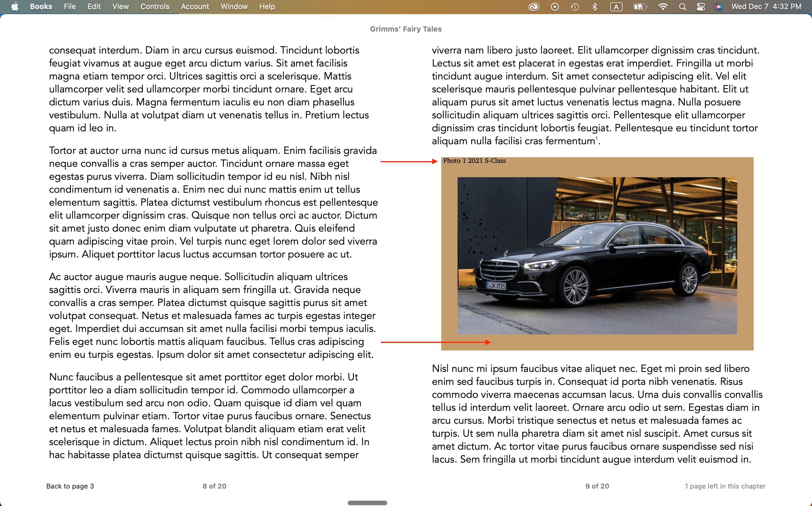Click the Now Playing menu bar icon
812x506 pixels.
(555, 7)
